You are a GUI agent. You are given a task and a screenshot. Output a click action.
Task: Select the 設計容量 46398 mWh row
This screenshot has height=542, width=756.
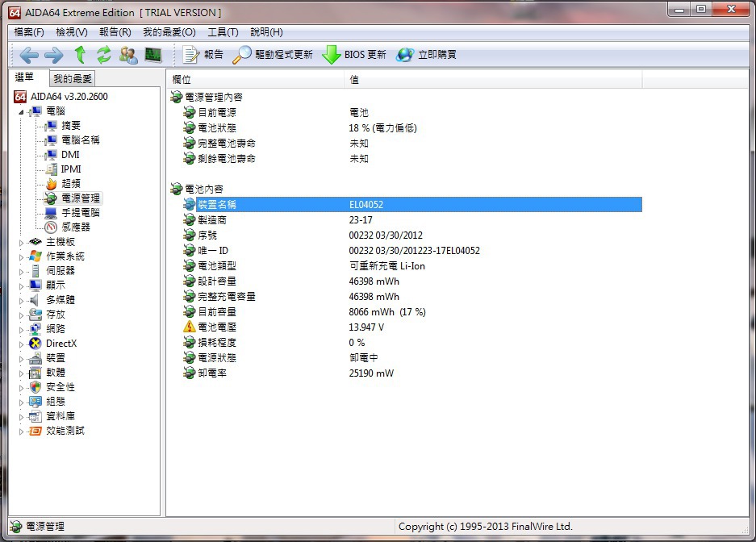pyautogui.click(x=412, y=281)
